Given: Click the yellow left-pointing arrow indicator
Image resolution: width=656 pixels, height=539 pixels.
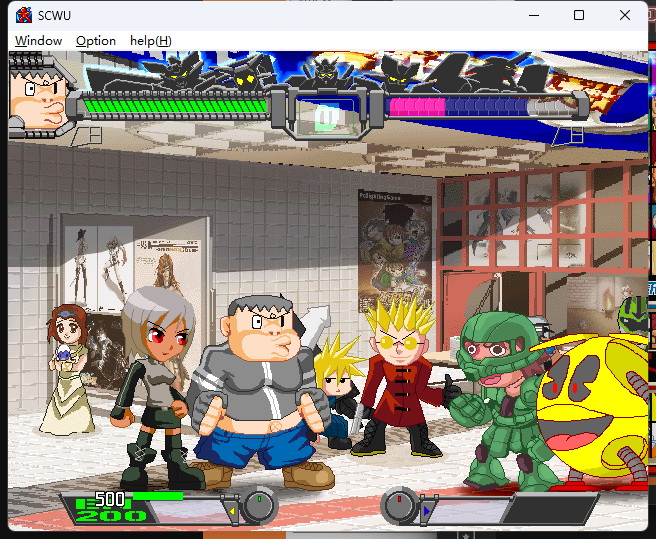Looking at the screenshot, I should [232, 511].
